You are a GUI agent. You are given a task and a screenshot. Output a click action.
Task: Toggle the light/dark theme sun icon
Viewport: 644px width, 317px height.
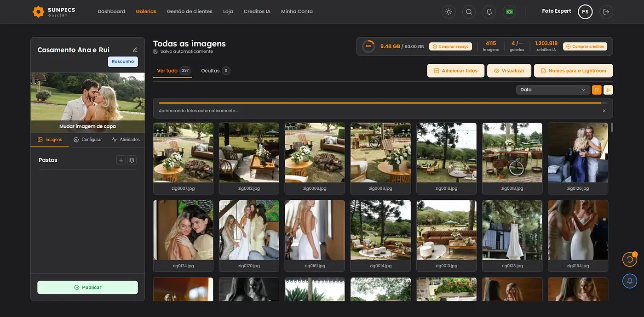448,12
